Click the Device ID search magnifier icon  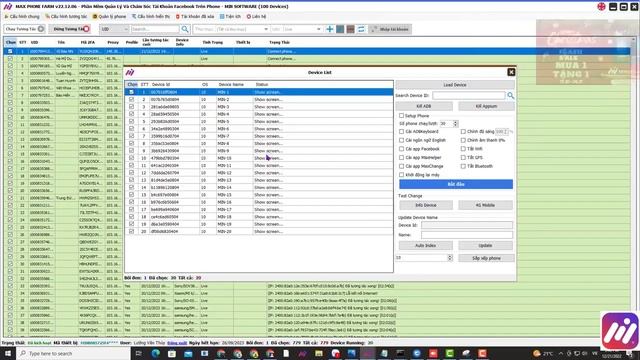510,96
